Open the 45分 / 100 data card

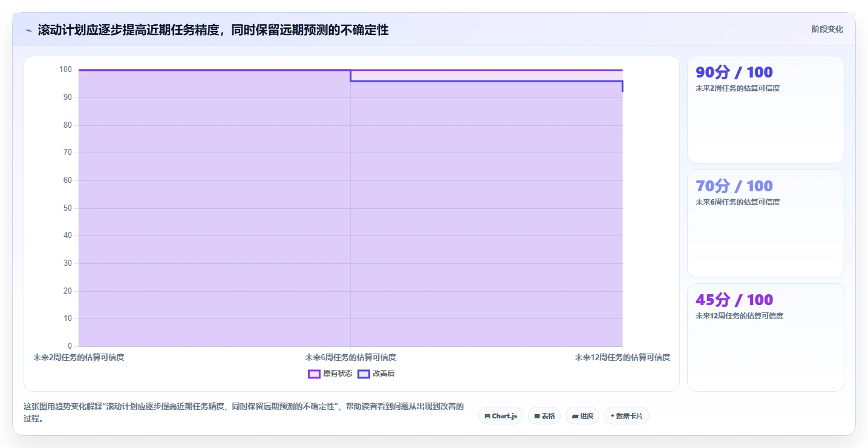[765, 337]
